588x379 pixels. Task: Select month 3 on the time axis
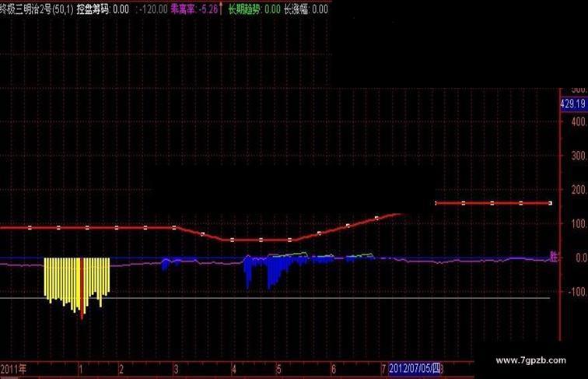176,369
